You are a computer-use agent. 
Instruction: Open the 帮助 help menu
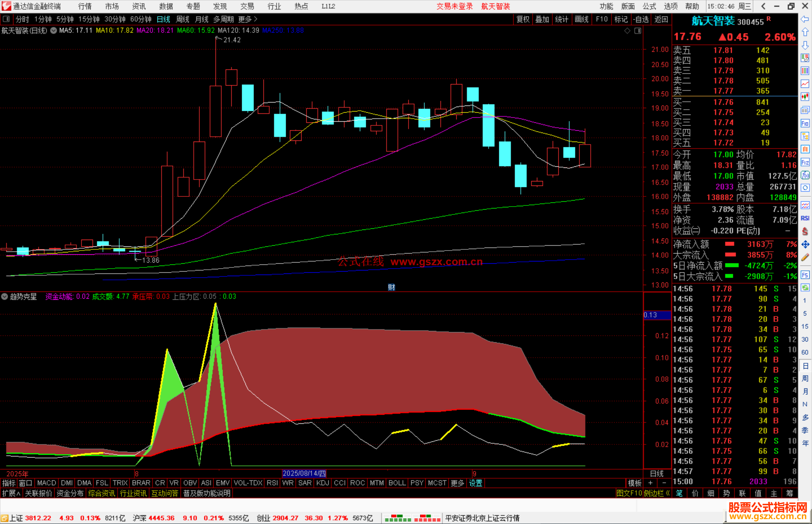[x=692, y=6]
